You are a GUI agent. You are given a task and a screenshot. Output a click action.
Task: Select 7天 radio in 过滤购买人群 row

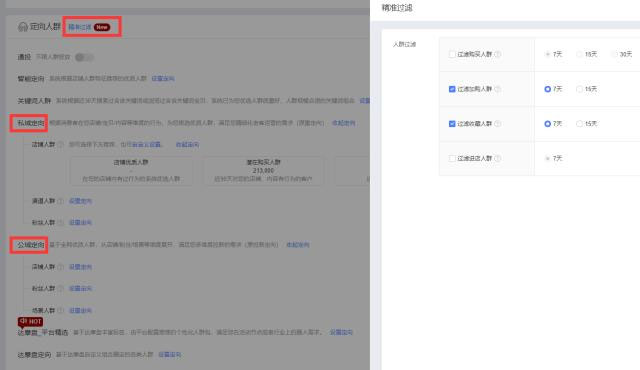[548, 54]
